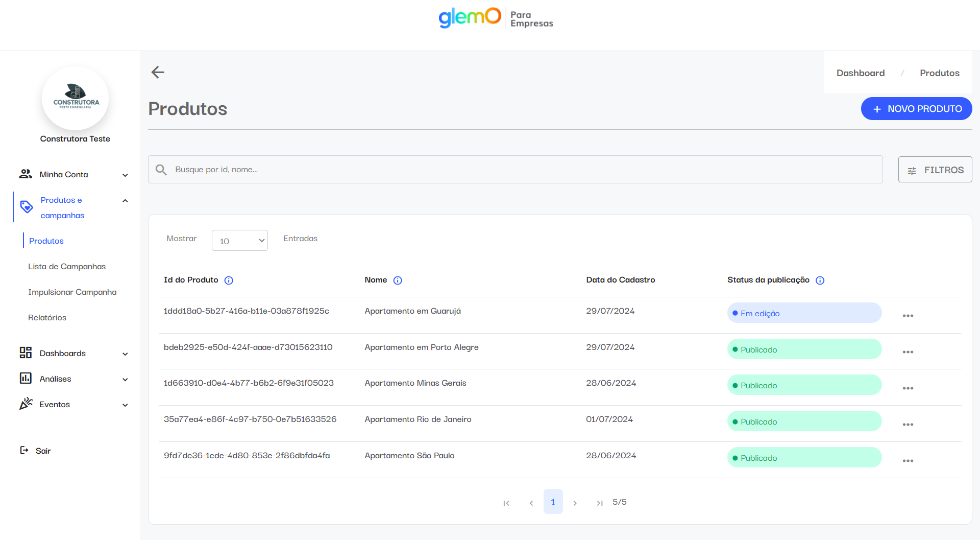980x540 pixels.
Task: Click the NOVO PRODUTO button
Action: 916,109
